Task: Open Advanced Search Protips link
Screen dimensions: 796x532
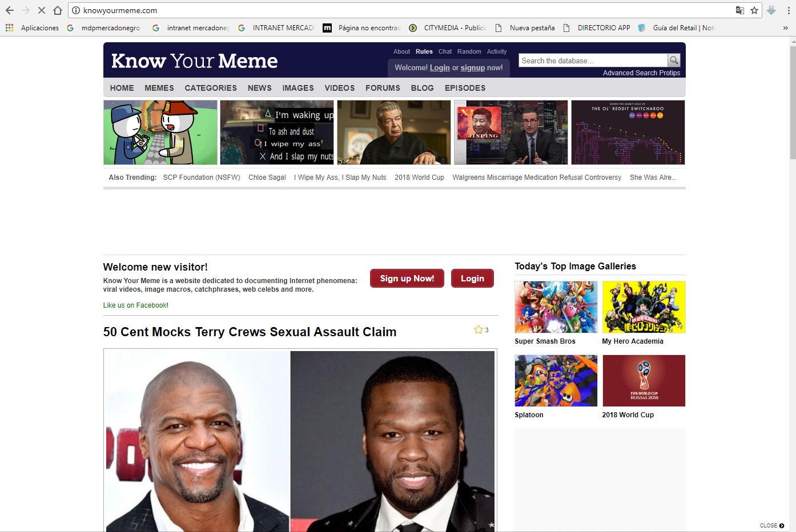Action: click(x=641, y=73)
